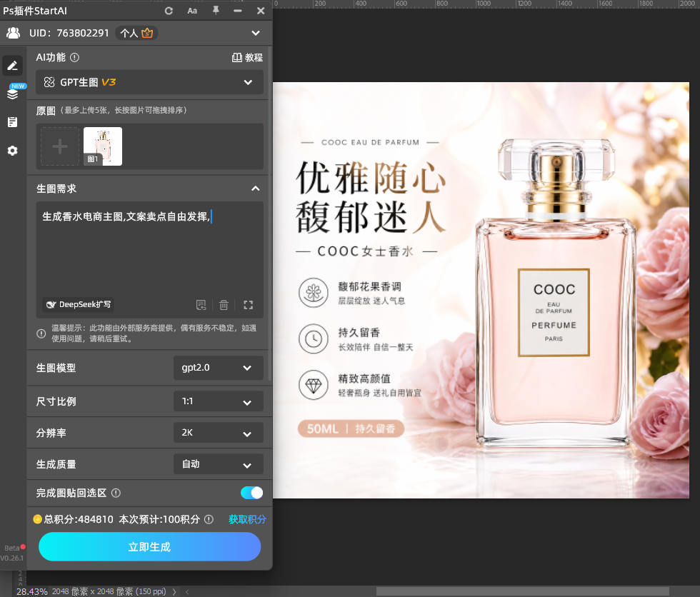Minimize the StartAI plugin panel

click(237, 11)
